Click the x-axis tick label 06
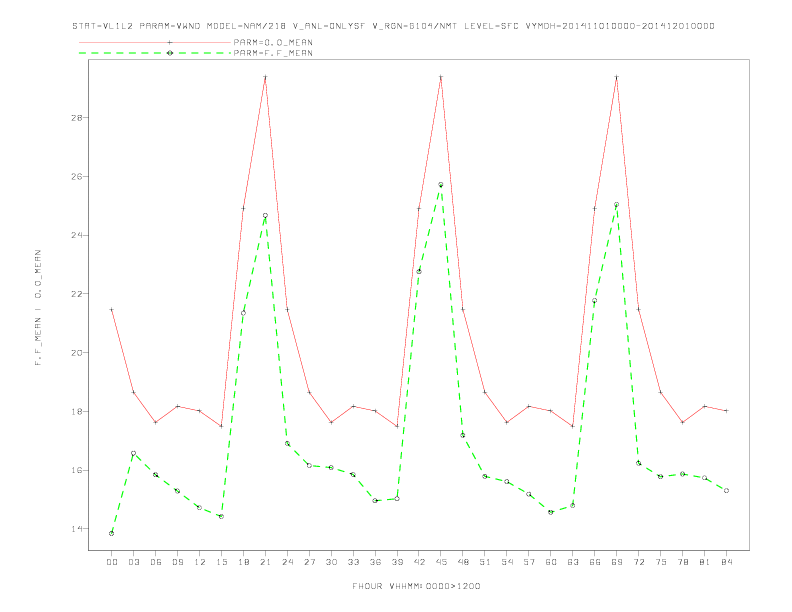The width and height of the screenshot is (792, 612). pos(156,562)
